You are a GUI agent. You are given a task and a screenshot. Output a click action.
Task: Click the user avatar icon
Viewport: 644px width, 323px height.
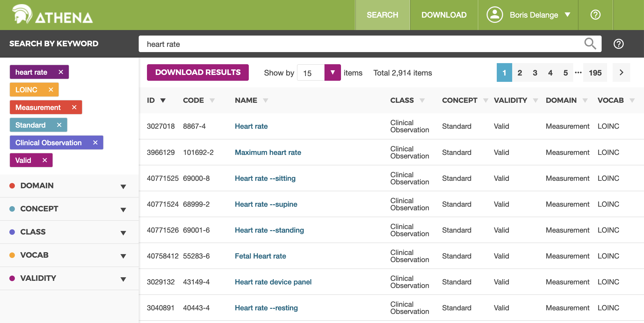point(495,15)
